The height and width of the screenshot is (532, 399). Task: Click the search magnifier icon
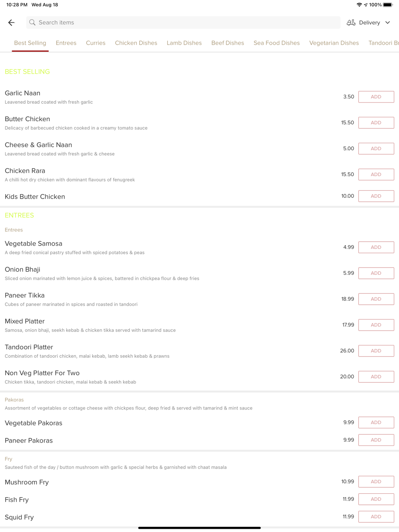click(32, 23)
